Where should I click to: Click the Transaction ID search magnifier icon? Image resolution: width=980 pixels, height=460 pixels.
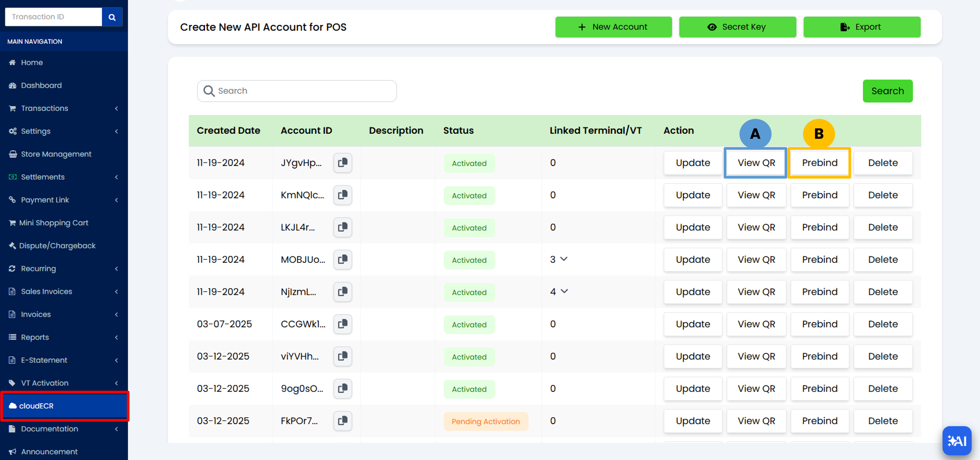click(112, 17)
